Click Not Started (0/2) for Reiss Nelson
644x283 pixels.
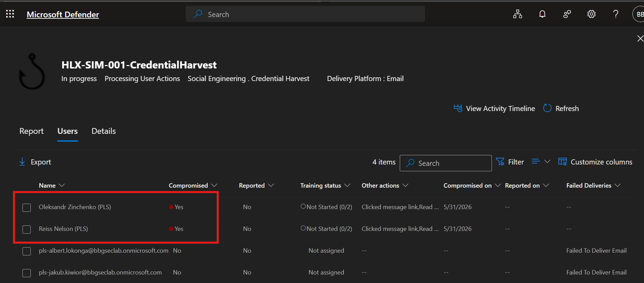[x=326, y=229]
